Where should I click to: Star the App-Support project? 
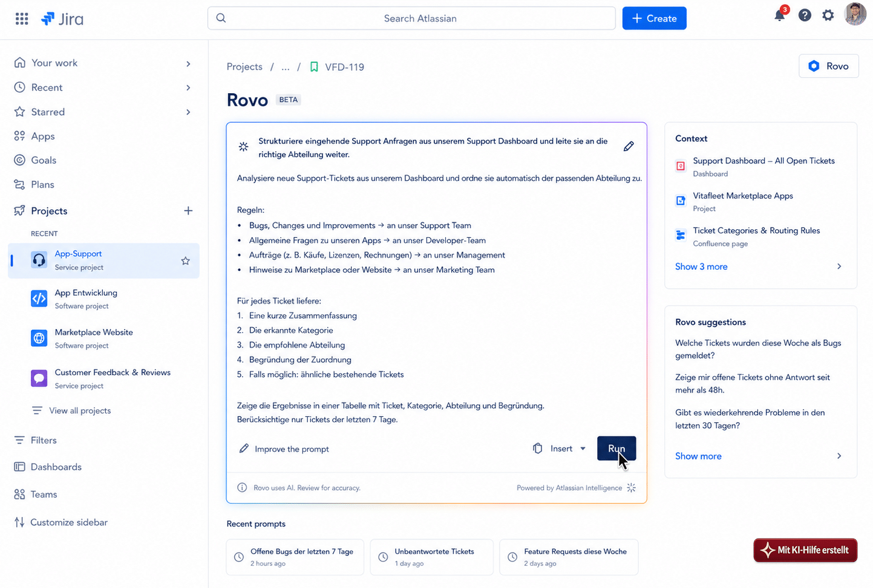coord(186,261)
